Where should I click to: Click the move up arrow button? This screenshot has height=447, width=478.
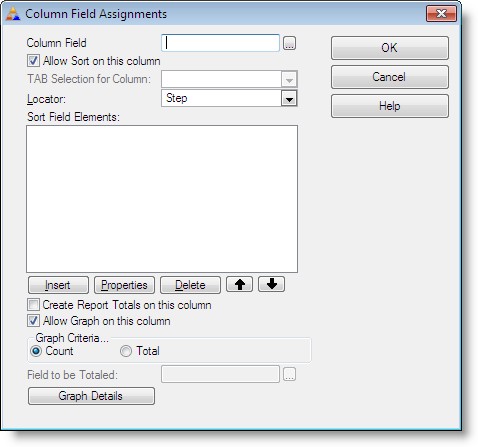pos(239,284)
